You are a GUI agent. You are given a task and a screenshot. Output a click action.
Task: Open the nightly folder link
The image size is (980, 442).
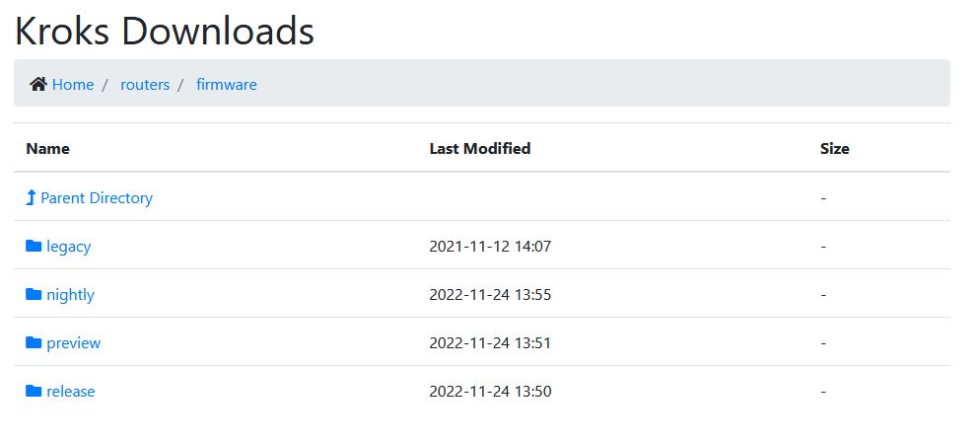70,294
